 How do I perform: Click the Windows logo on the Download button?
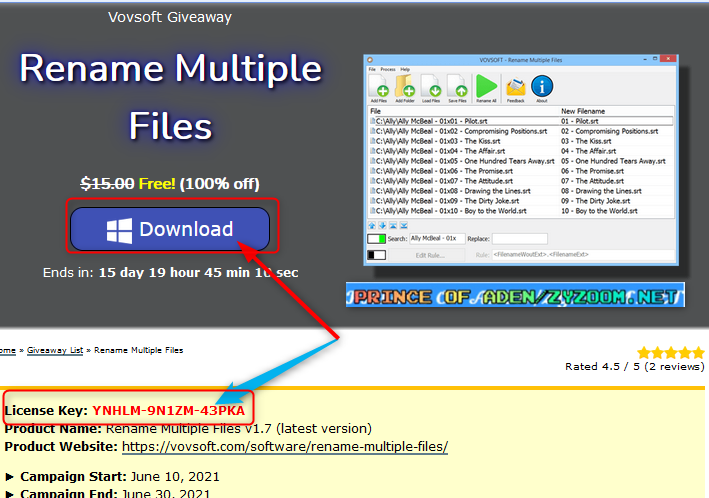point(119,230)
